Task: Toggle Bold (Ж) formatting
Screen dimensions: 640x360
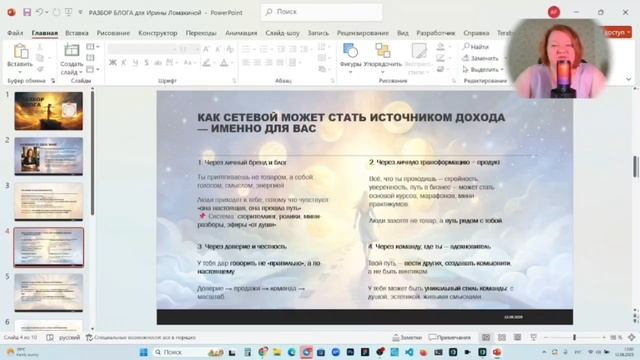Action: coord(113,62)
